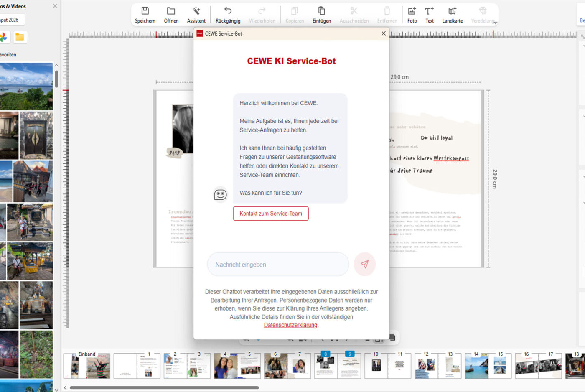Click the photo panel vertical scrollbar thumb

[x=56, y=79]
